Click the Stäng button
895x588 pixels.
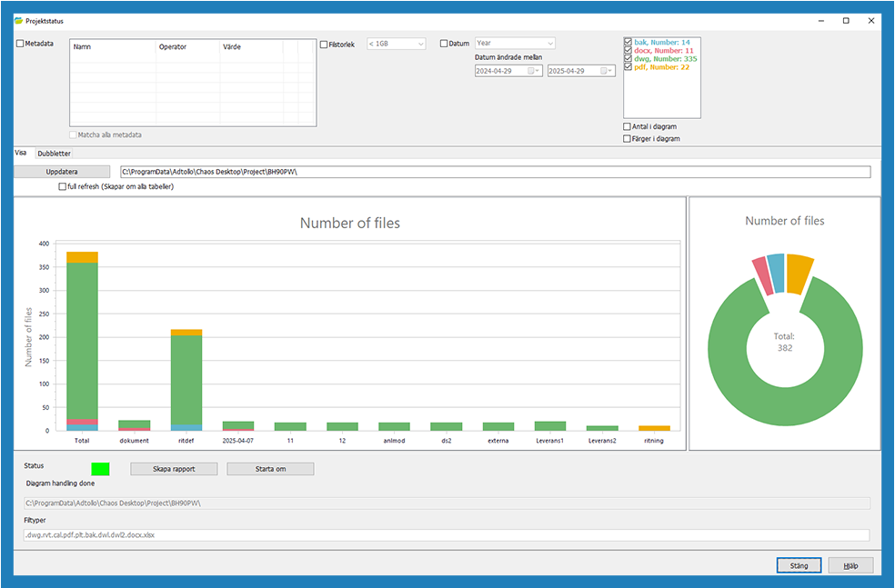click(x=799, y=566)
